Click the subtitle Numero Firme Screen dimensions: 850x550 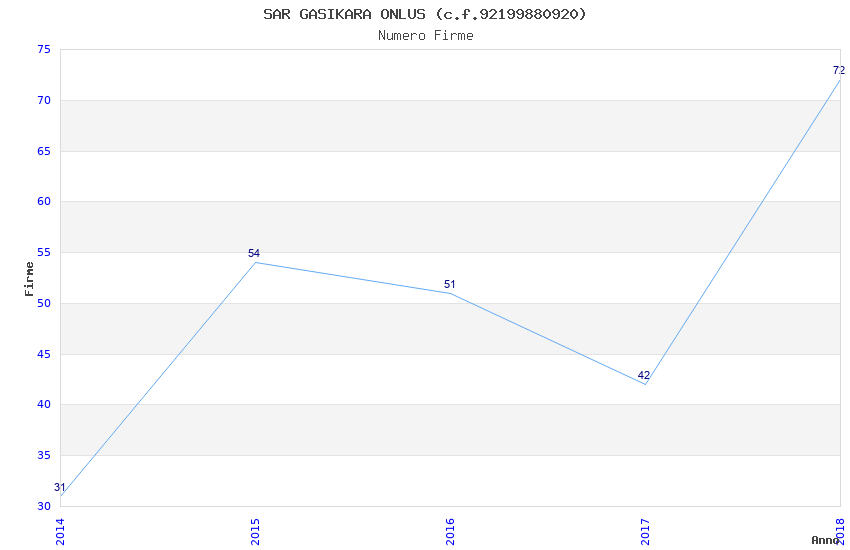coord(426,35)
